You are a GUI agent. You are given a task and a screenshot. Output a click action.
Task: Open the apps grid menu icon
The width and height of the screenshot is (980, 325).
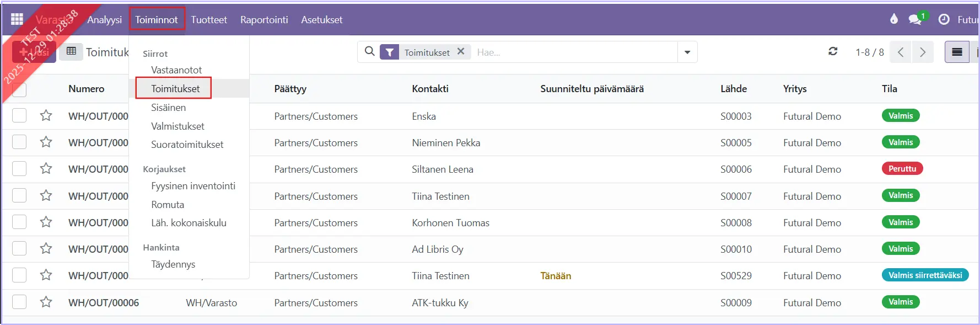pos(17,19)
